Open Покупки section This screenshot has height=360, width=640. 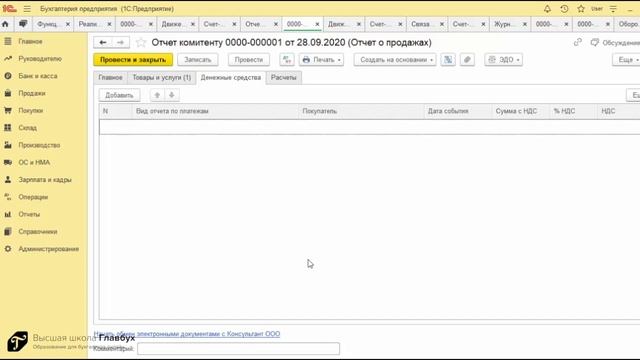point(31,111)
